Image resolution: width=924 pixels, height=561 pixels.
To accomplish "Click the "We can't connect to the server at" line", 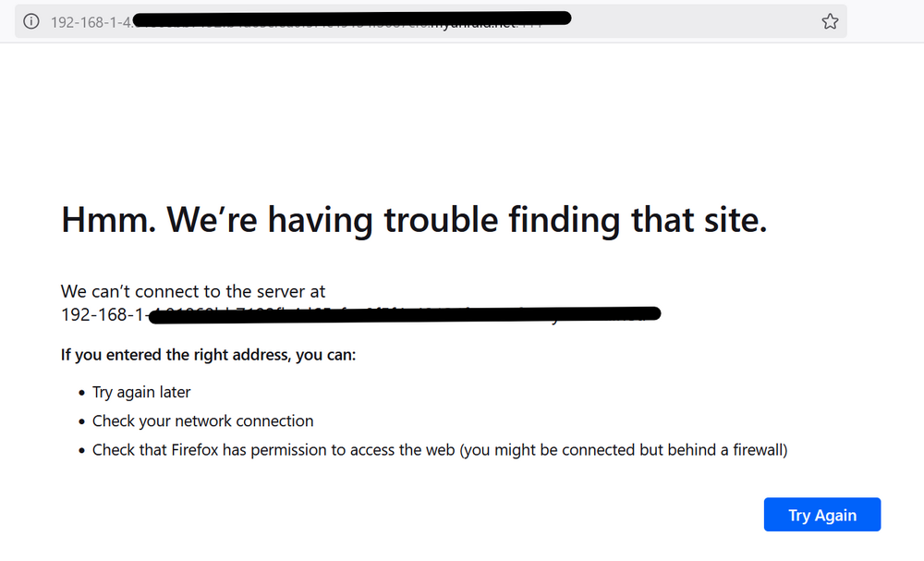I will click(x=193, y=291).
